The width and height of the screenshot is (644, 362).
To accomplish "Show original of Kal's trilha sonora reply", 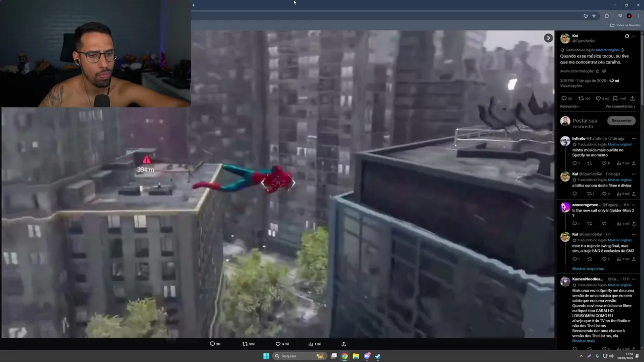I will (619, 179).
